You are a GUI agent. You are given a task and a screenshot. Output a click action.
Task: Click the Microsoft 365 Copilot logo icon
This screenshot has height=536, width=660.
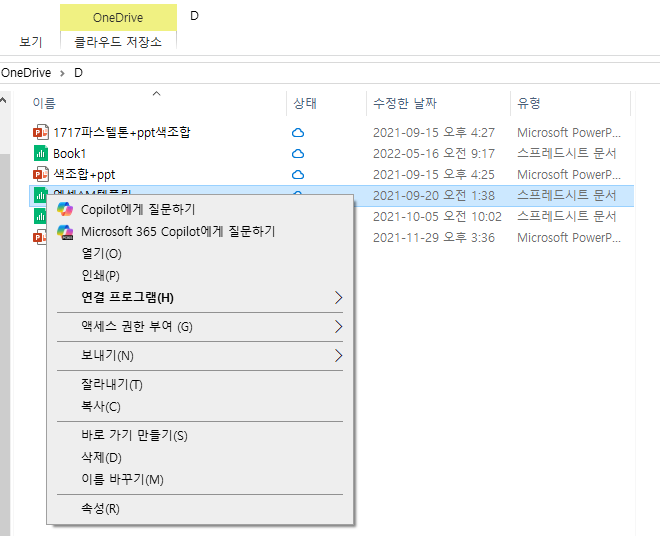[x=65, y=232]
